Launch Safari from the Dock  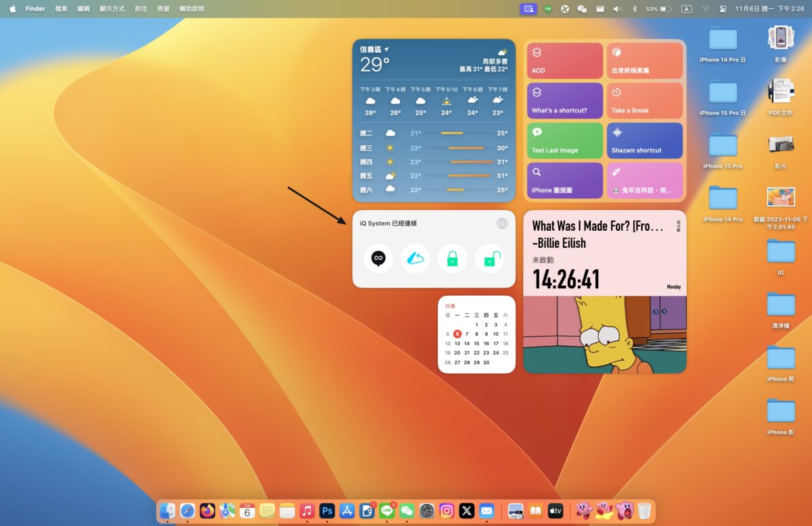tap(187, 510)
